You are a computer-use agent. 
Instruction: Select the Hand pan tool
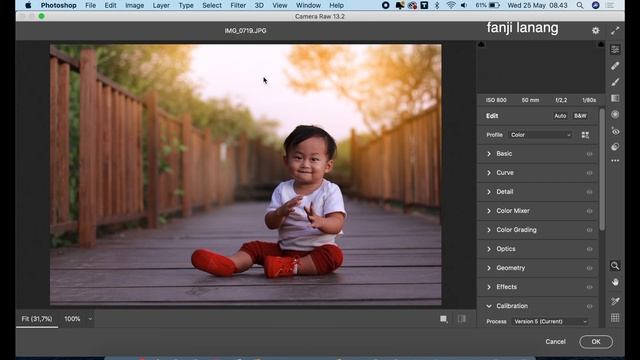coord(615,282)
